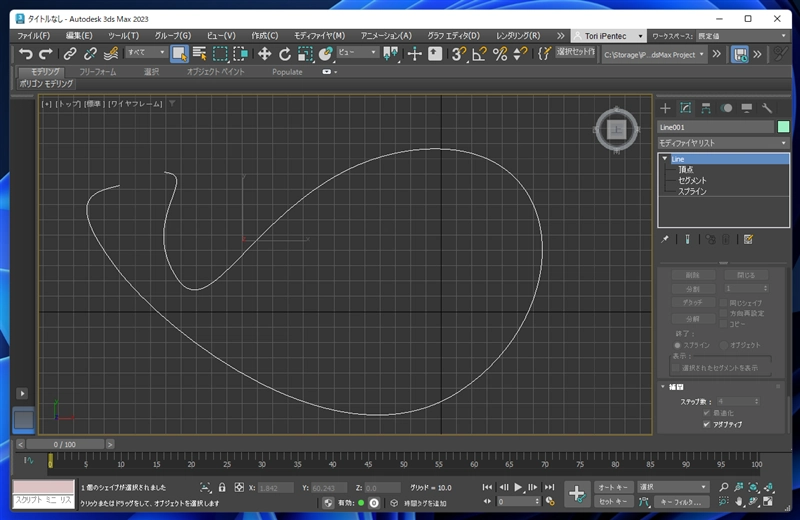Click the 0 / 100 time slider
Viewport: 800px width, 520px height.
[x=65, y=444]
